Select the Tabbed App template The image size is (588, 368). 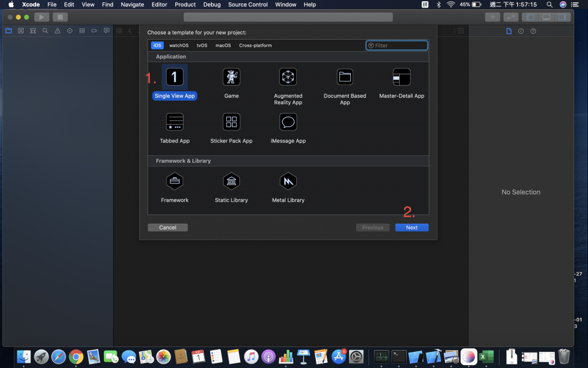[x=175, y=122]
